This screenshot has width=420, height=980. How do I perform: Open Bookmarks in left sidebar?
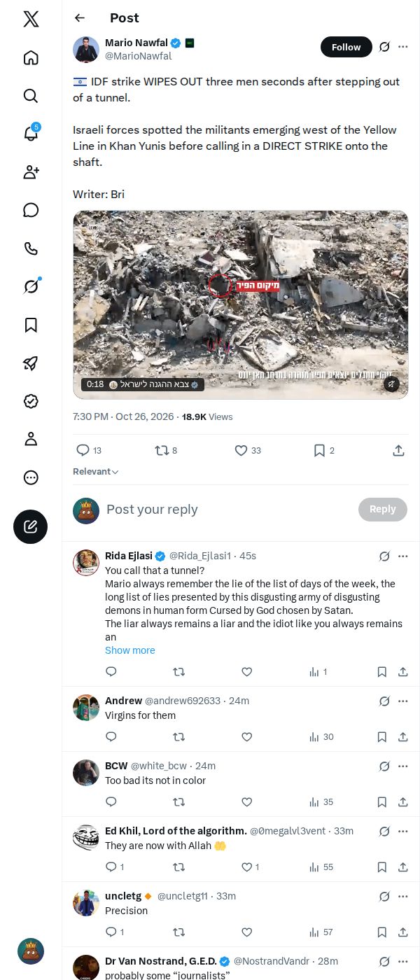31,325
